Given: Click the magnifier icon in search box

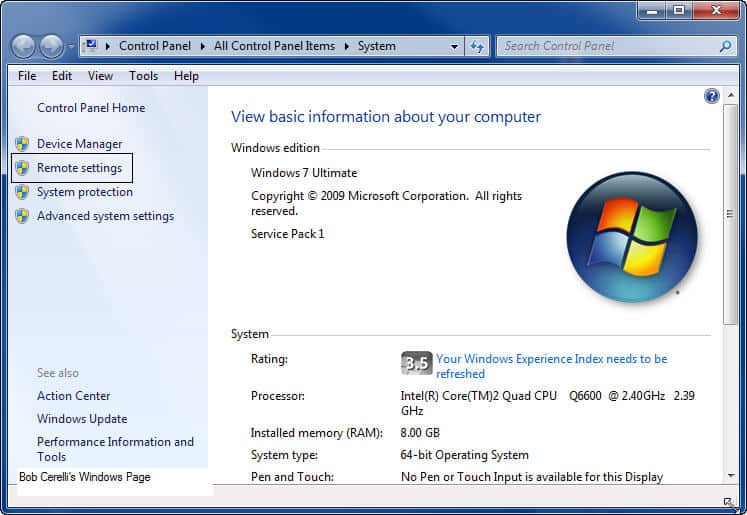Looking at the screenshot, I should tap(725, 46).
